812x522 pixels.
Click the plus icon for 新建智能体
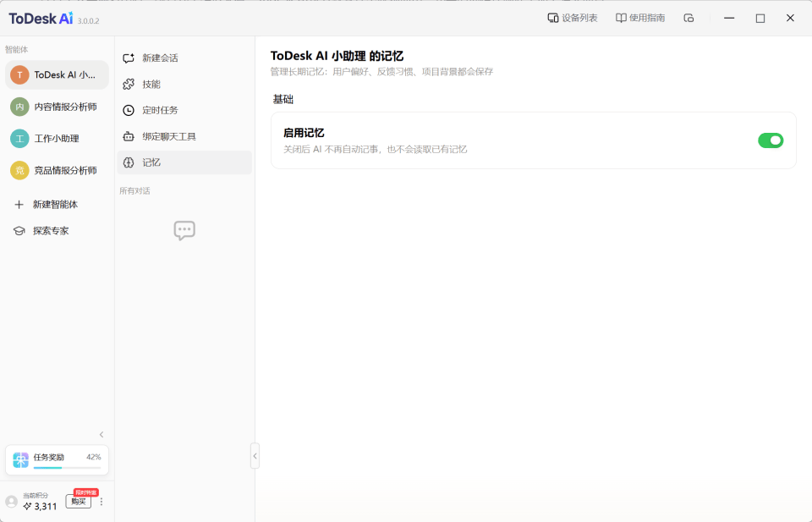pos(19,205)
